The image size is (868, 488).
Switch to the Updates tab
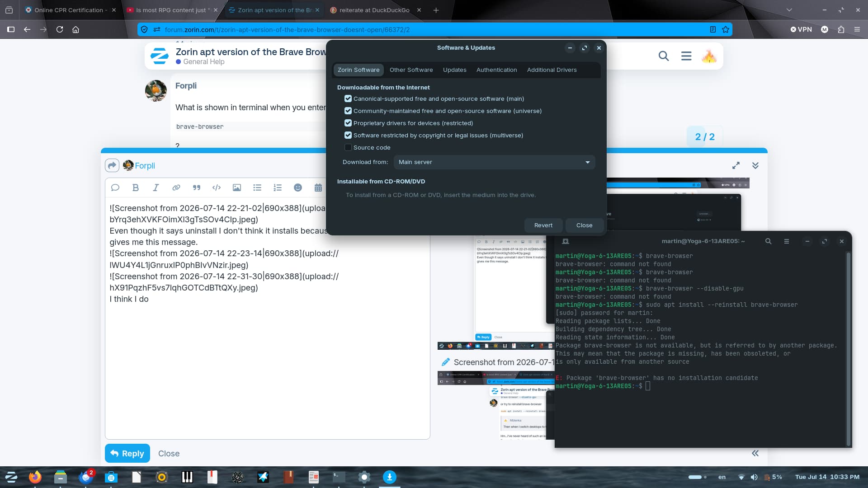[x=454, y=70]
